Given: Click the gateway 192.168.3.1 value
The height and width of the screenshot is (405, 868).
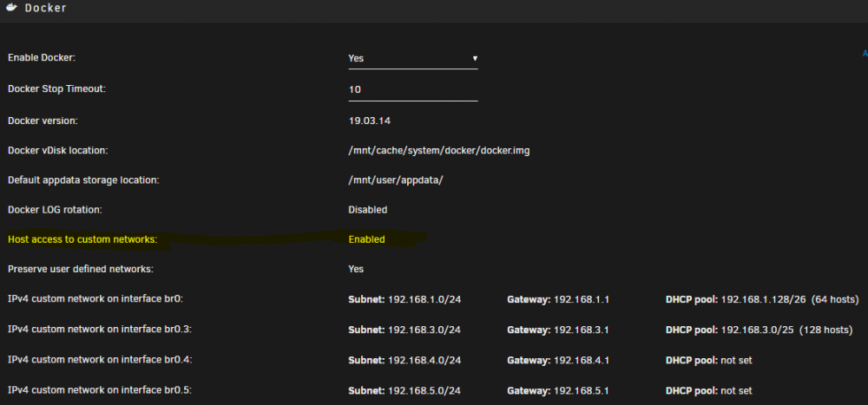Looking at the screenshot, I should pos(582,330).
